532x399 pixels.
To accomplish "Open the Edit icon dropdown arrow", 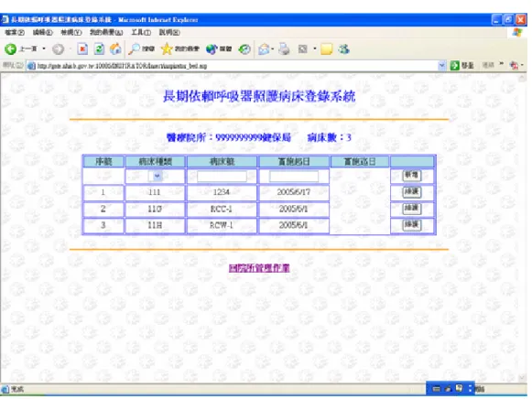I will pos(314,49).
